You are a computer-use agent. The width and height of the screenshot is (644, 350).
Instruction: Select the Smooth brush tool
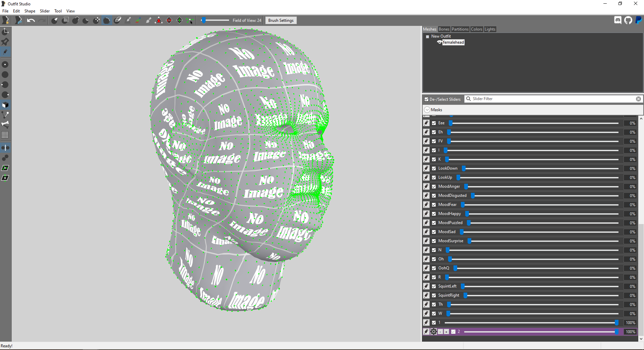(107, 20)
